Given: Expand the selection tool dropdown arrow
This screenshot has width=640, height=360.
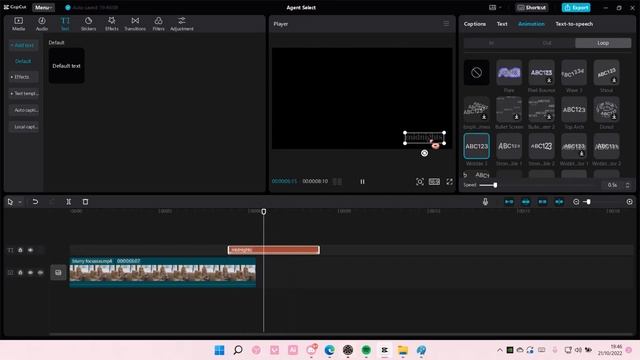Looking at the screenshot, I should [x=20, y=202].
